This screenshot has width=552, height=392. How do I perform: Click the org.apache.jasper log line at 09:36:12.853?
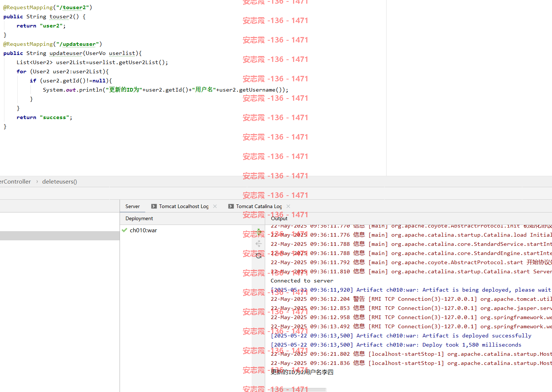[x=411, y=308]
